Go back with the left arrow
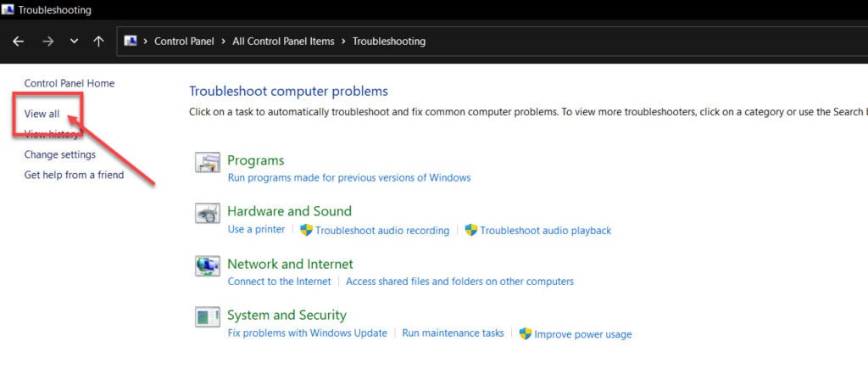The width and height of the screenshot is (868, 386). point(19,42)
